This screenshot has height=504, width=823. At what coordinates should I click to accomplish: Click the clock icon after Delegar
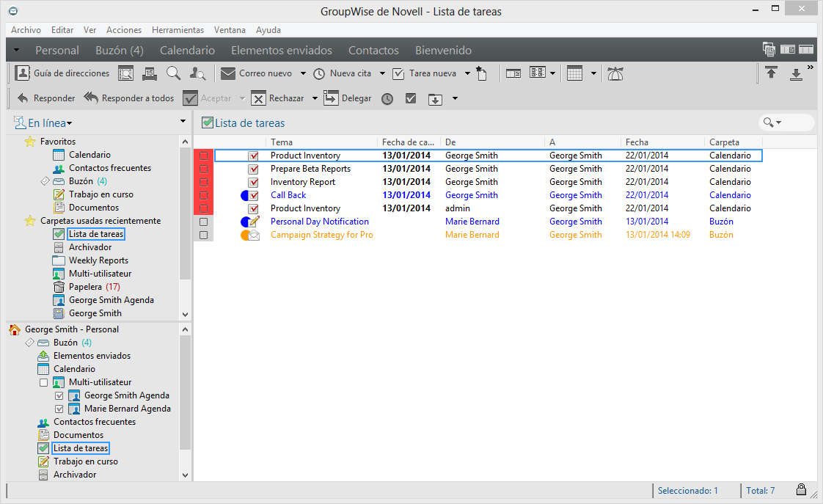pos(387,98)
